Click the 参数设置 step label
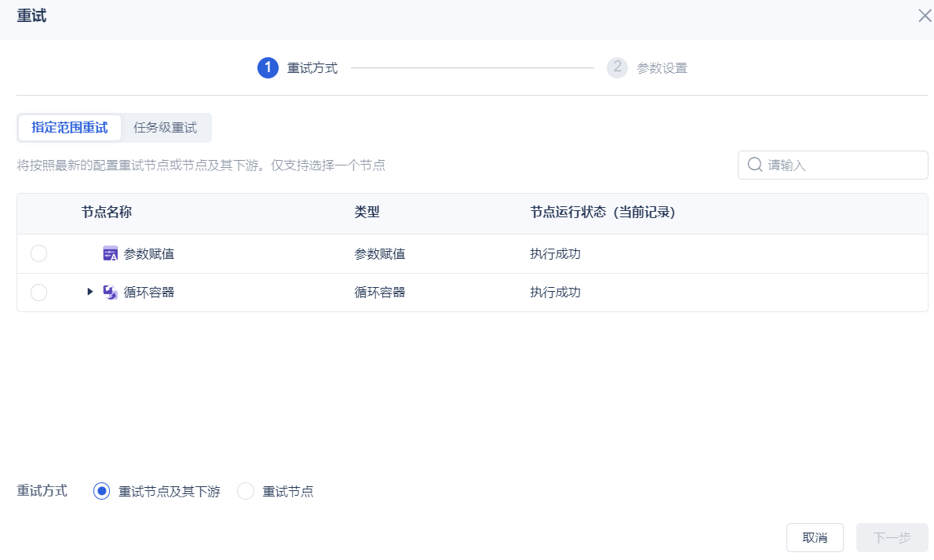Screen dimensions: 934x560 coord(662,67)
